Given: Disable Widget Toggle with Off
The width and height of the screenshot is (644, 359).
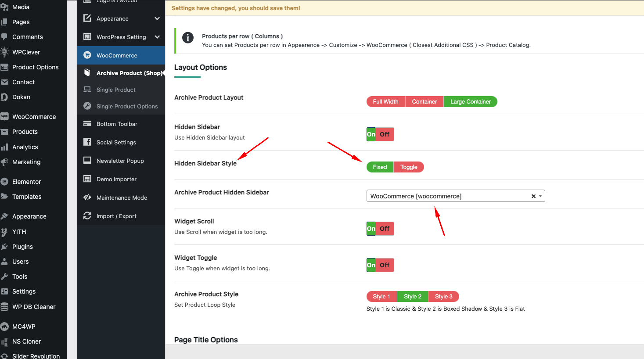Looking at the screenshot, I should point(385,265).
